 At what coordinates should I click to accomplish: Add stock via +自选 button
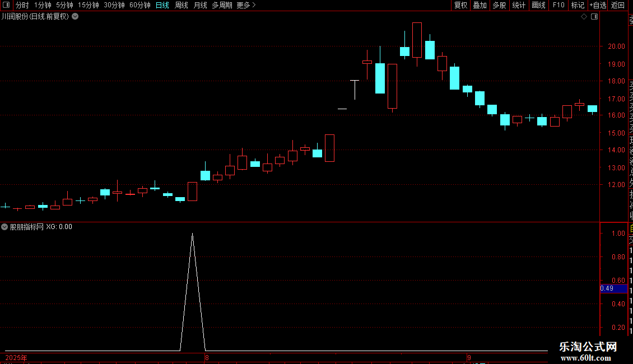(598, 5)
